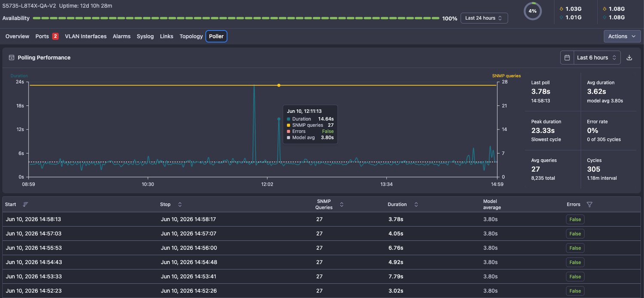Open the Last 6 hours range dropdown

tap(597, 58)
